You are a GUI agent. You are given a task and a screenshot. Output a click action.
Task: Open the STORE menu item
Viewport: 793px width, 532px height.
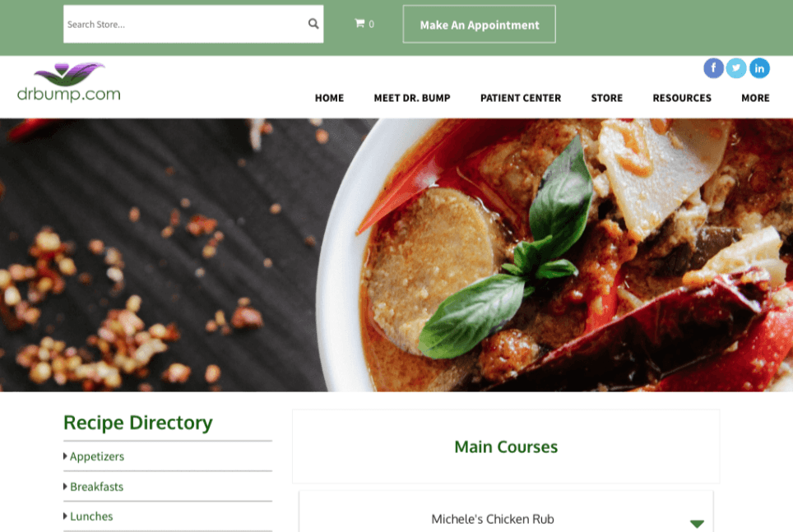pos(606,98)
